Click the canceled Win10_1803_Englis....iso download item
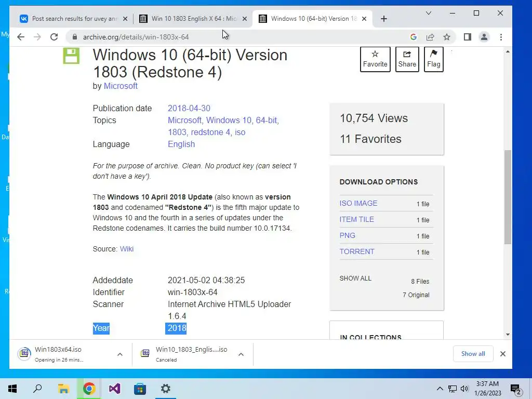 tap(186, 354)
